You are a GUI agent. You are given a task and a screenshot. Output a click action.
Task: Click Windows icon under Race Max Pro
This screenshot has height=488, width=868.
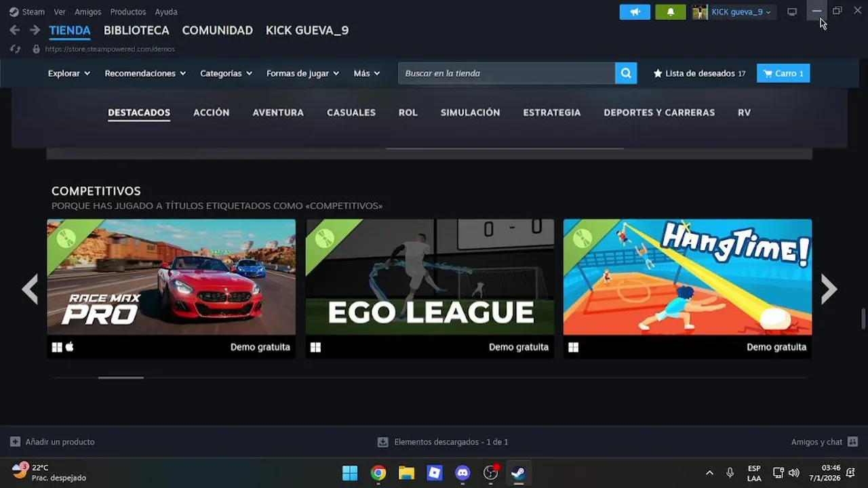[x=57, y=347]
